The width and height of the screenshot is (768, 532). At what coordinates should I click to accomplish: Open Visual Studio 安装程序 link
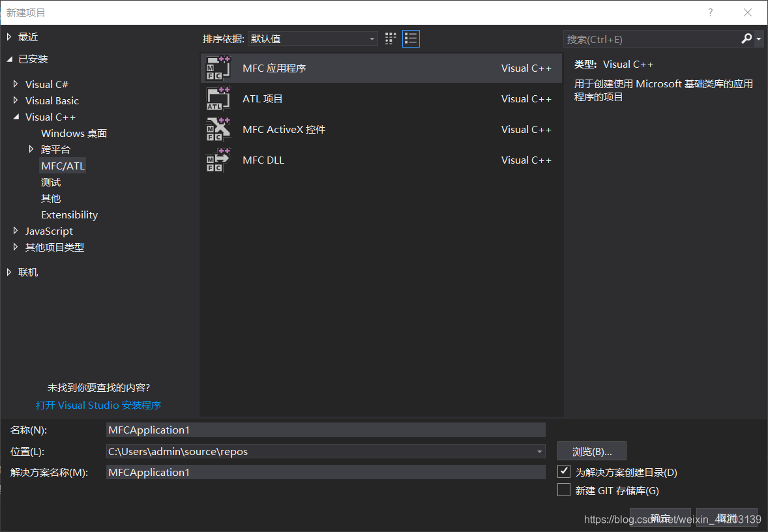point(98,405)
